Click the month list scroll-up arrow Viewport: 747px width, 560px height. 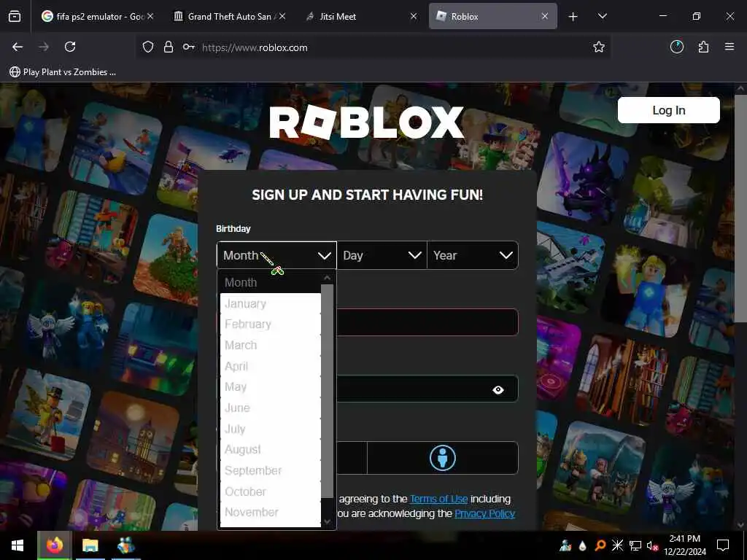(x=328, y=278)
